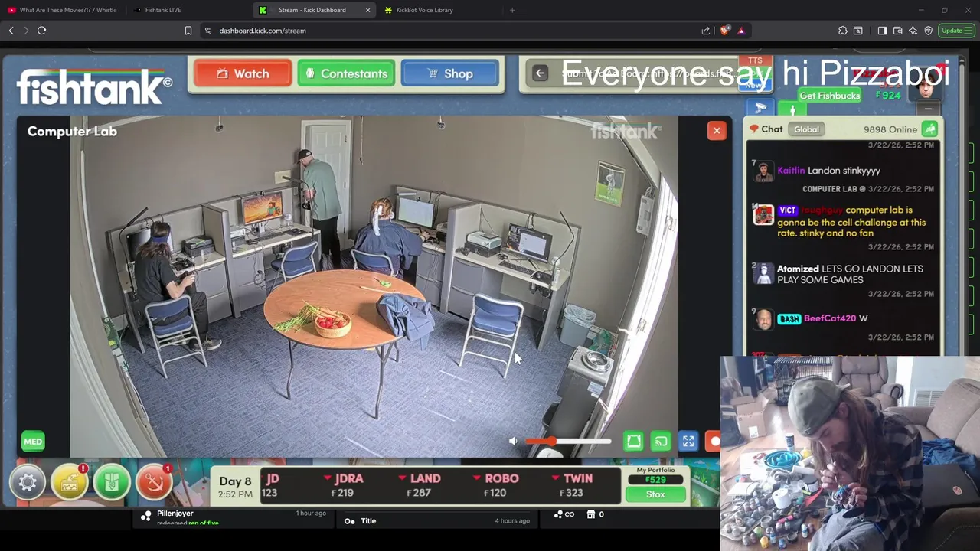Click the green mailbox icon in chat
Screen dimensions: 980x551
click(929, 129)
